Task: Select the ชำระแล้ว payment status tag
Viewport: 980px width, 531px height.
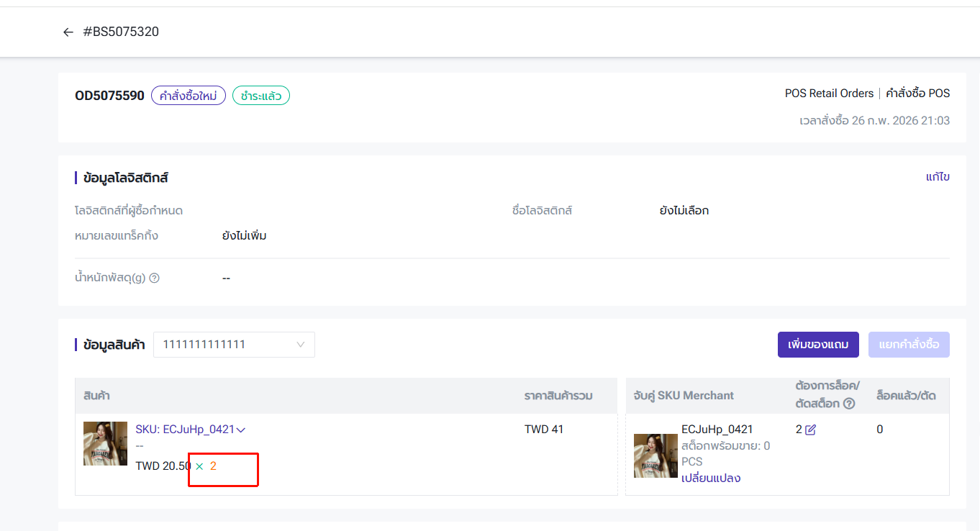Action: coord(261,96)
